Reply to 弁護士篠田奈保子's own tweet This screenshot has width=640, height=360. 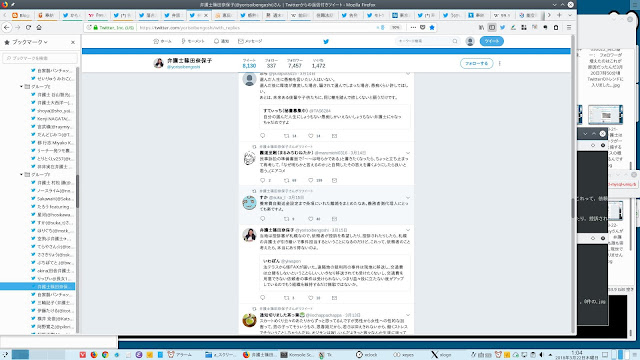pos(262,298)
